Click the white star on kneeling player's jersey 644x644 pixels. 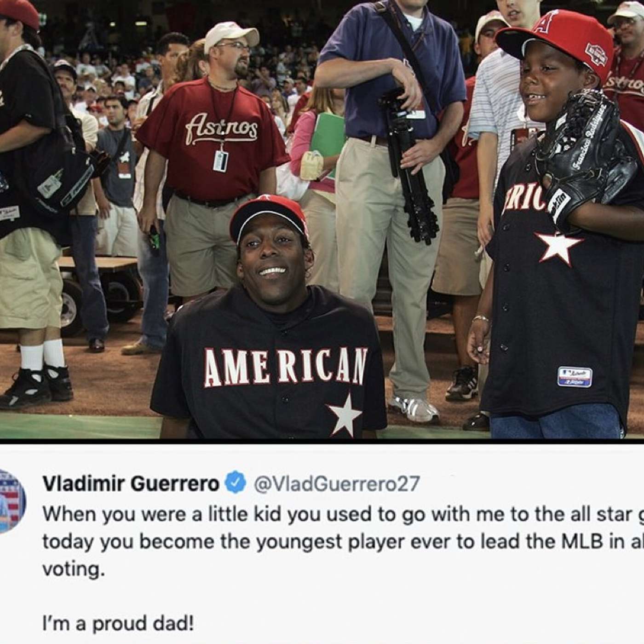click(x=344, y=416)
